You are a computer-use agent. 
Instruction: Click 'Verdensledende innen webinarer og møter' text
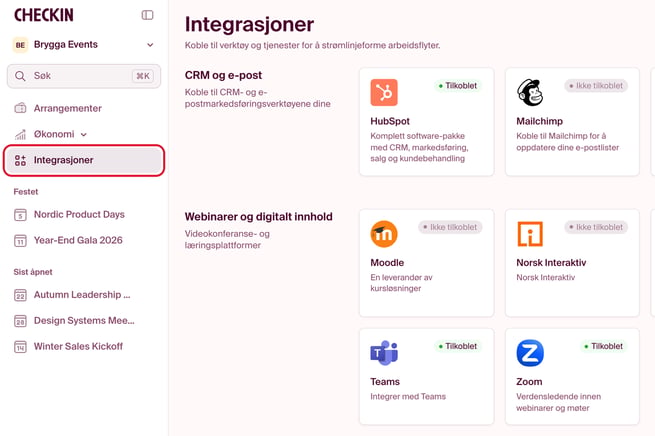pyautogui.click(x=558, y=402)
